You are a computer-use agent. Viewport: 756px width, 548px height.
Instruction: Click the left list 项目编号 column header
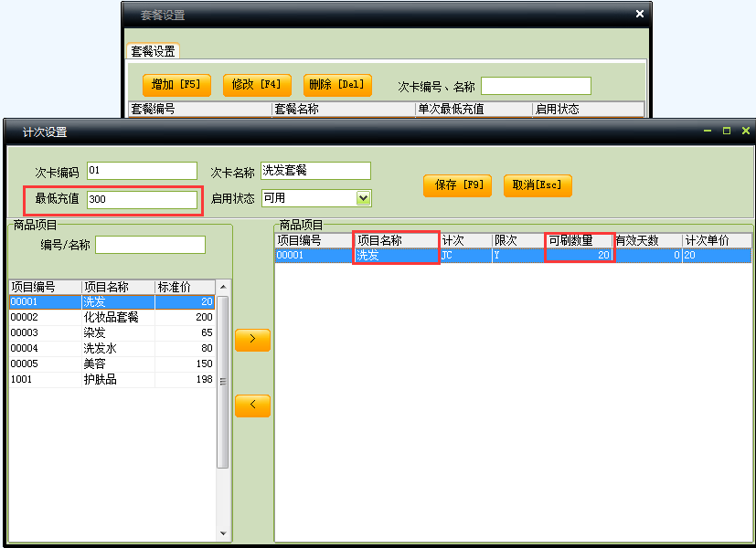tap(46, 287)
